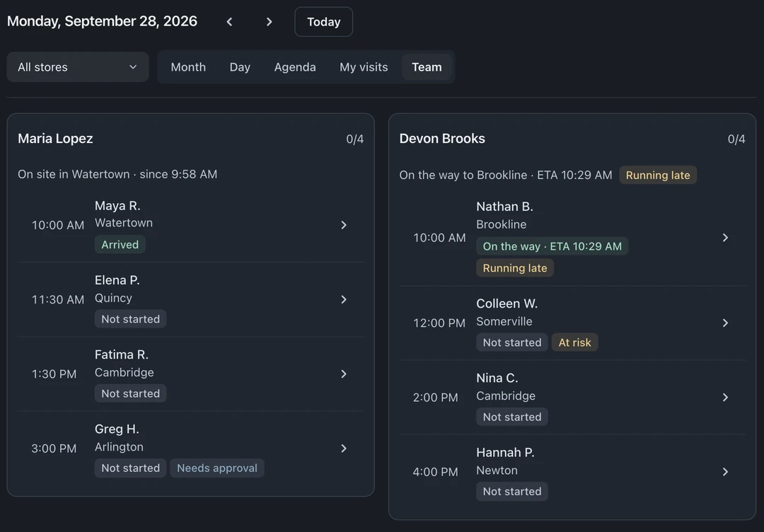Image resolution: width=764 pixels, height=532 pixels.
Task: Open Hannah P. visit chevron
Action: 725,472
